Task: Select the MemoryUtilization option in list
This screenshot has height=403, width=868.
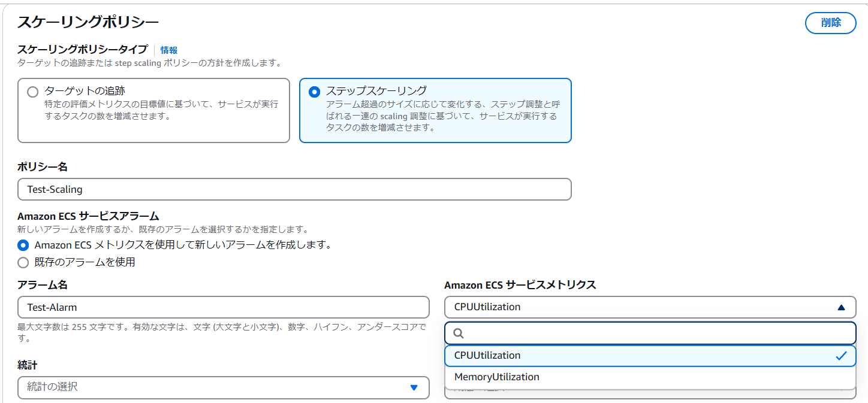Action: 650,377
